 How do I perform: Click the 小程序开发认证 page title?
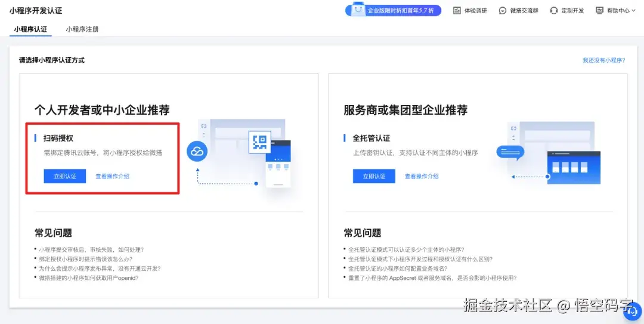pos(36,11)
